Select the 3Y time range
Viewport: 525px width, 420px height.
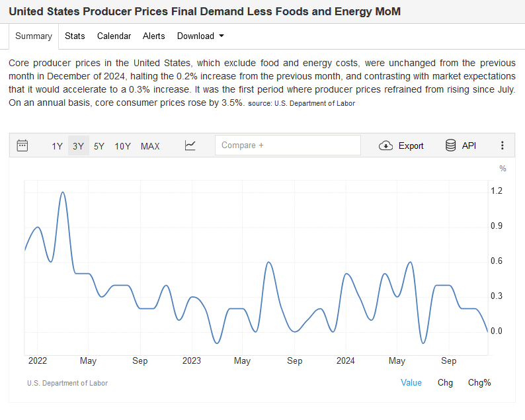pyautogui.click(x=78, y=146)
